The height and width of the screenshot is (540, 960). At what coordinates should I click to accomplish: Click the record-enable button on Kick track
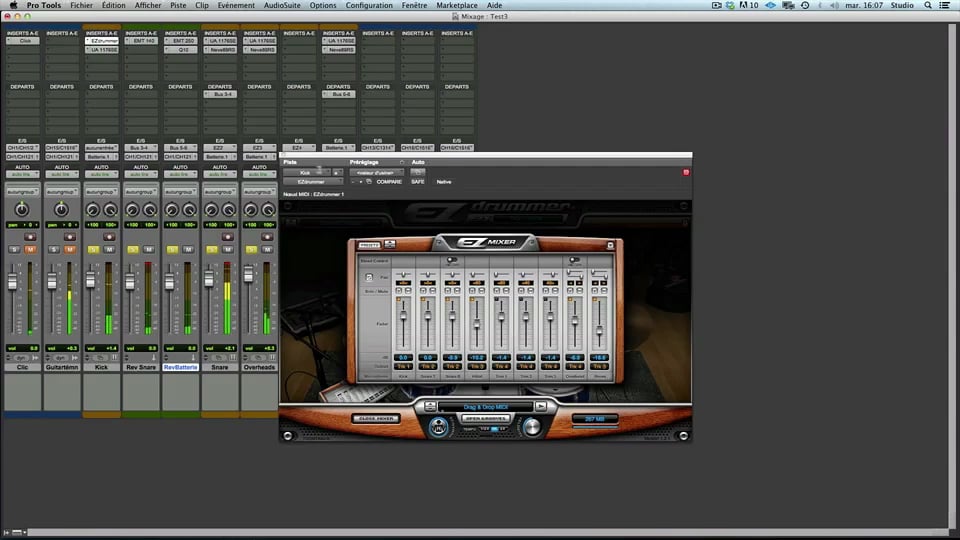[x=110, y=237]
